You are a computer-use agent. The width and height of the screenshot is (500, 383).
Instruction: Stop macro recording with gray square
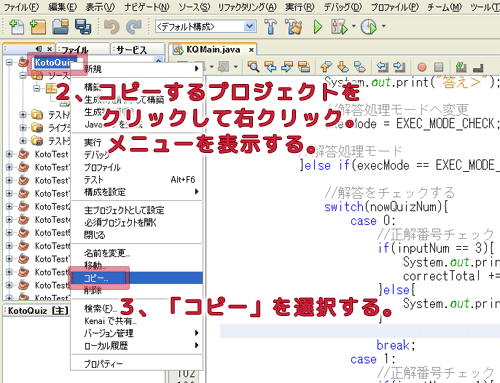click(439, 67)
